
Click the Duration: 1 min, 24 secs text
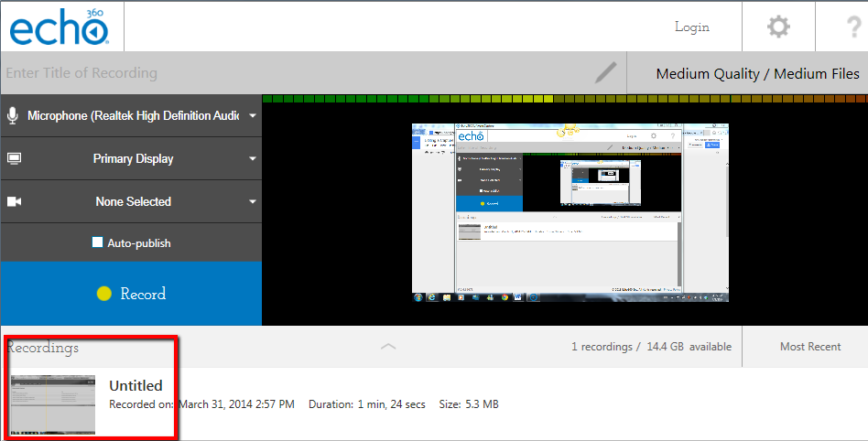tap(366, 404)
